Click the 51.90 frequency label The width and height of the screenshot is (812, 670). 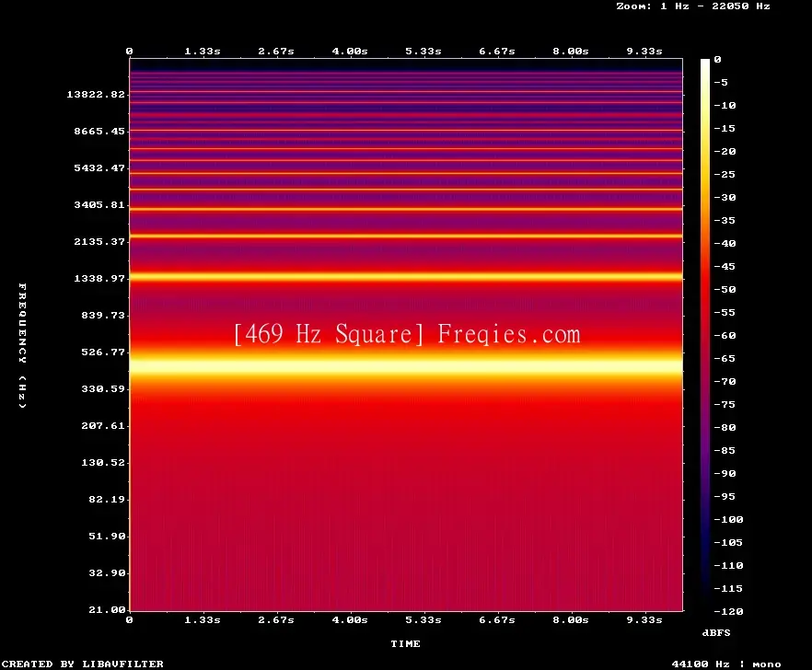(107, 536)
